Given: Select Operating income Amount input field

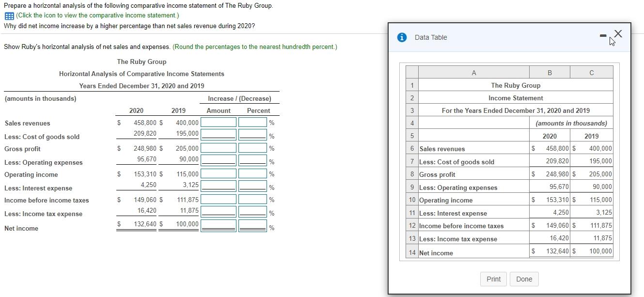Looking at the screenshot, I should coord(219,173).
